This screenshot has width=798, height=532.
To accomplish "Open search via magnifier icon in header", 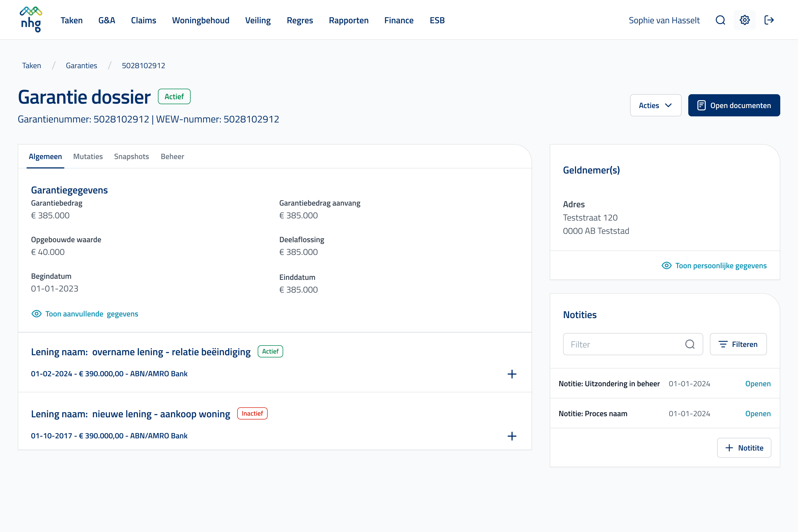I will (720, 20).
